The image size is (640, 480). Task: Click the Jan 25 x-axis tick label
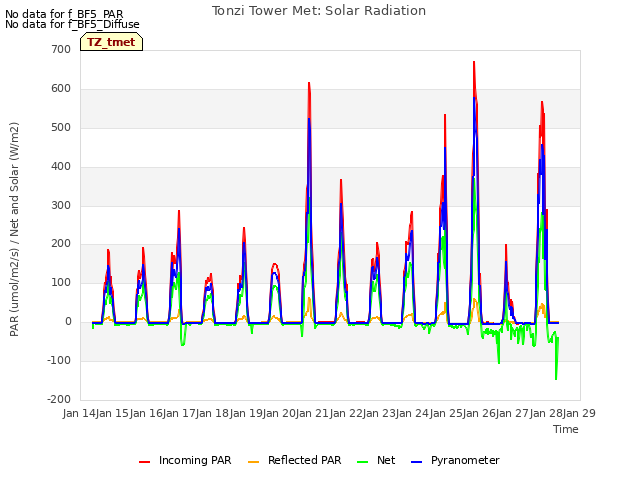[446, 413]
